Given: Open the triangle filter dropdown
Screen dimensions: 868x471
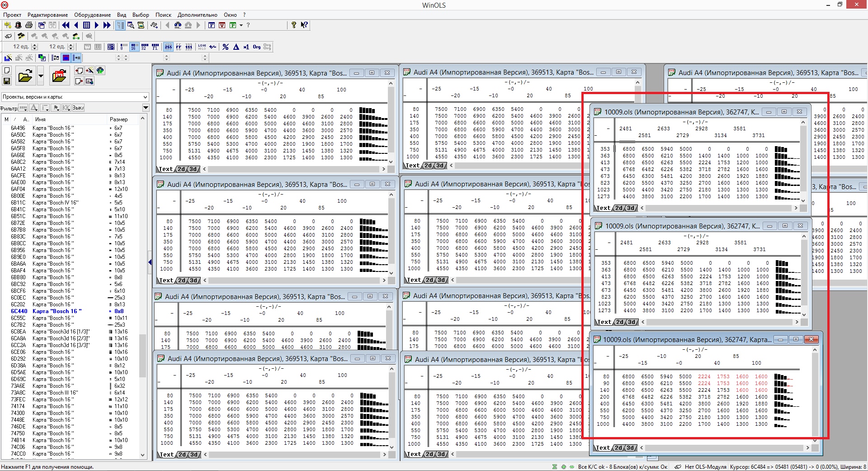Looking at the screenshot, I should tap(34, 108).
